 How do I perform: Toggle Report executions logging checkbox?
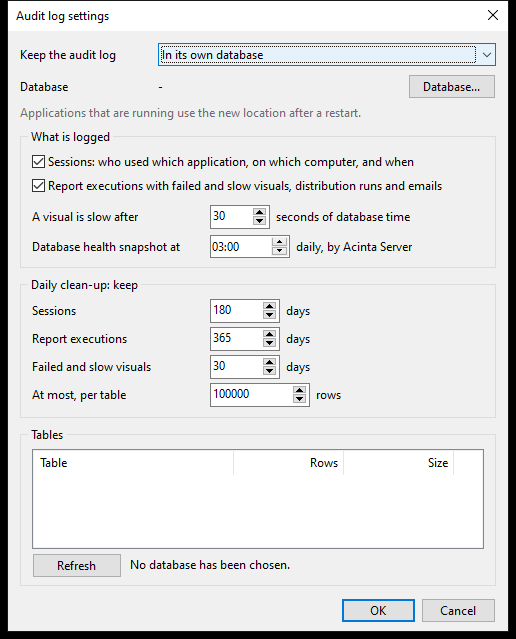38,186
